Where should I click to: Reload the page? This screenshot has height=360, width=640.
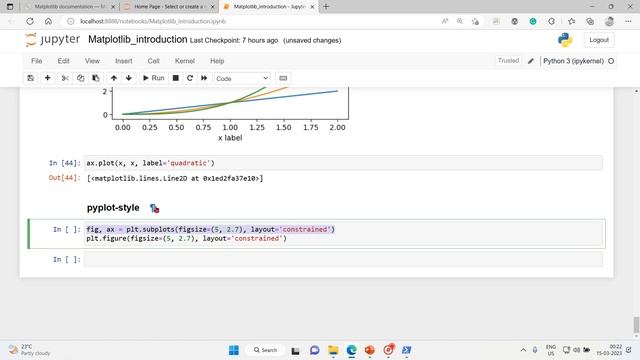(30, 21)
